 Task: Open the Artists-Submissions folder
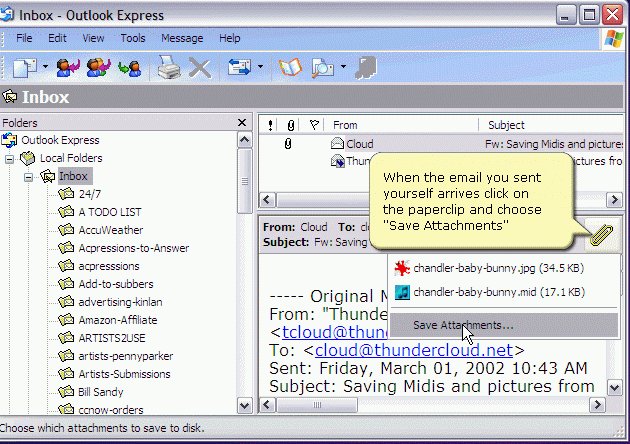coord(124,374)
